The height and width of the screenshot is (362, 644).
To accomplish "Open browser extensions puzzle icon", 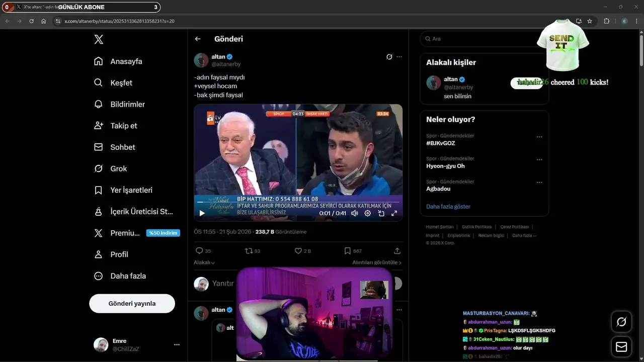I will tap(606, 21).
